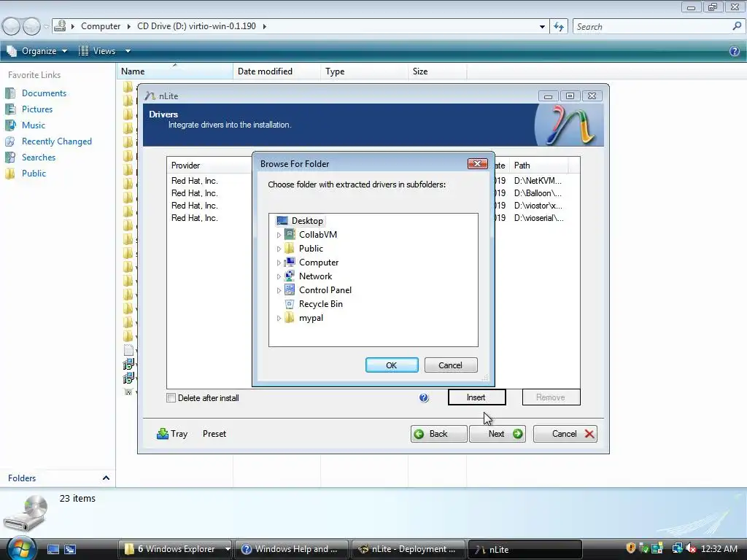
Task: Cancel the nLite wizard
Action: point(565,434)
